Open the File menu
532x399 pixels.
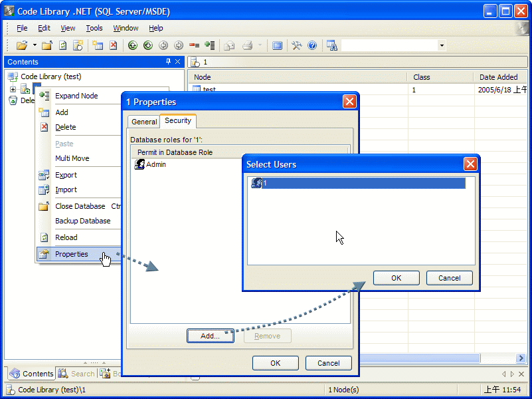22,28
